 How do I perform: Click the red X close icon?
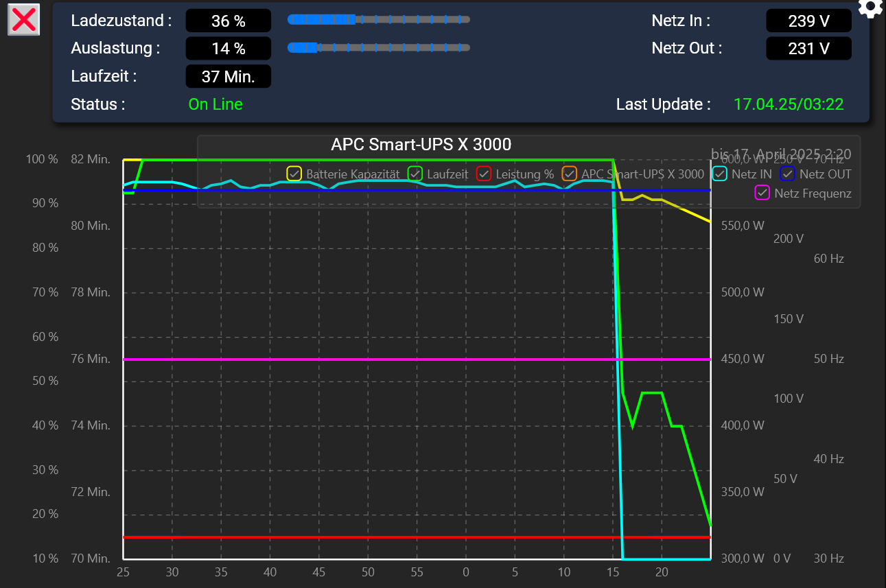coord(24,19)
